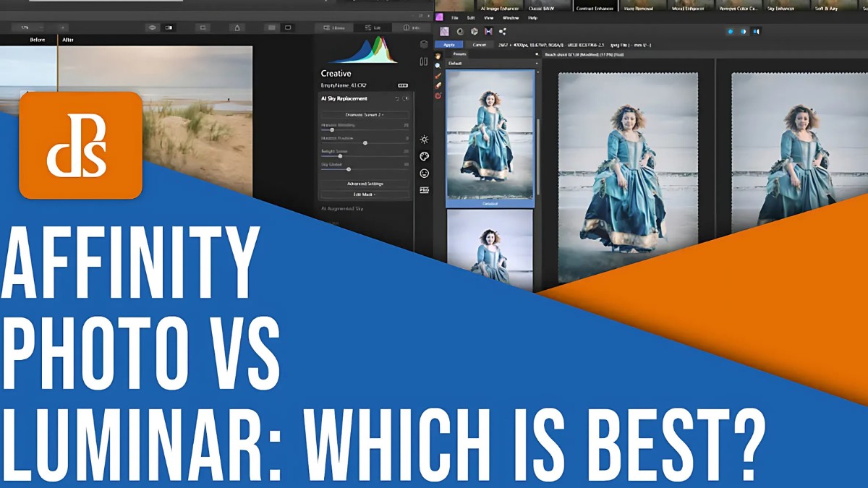Viewport: 868px width, 488px height.
Task: Reset the AI Sky Replacement tool
Action: coord(396,98)
